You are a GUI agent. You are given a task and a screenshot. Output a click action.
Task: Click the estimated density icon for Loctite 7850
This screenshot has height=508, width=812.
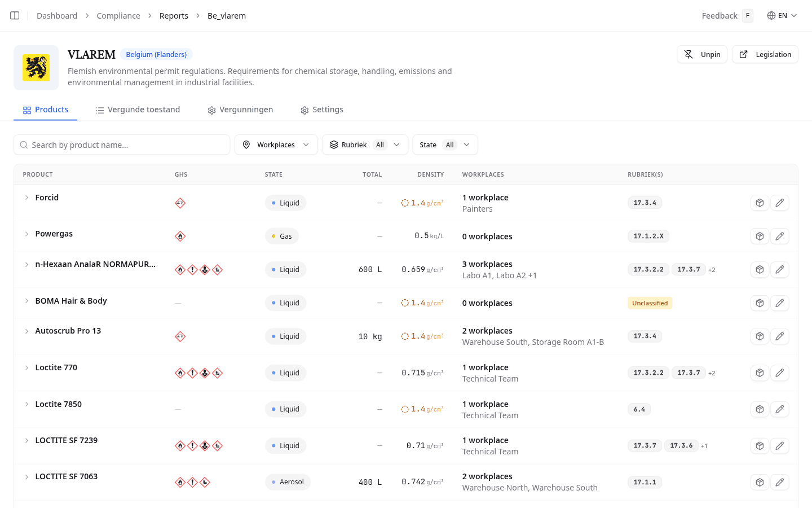click(x=405, y=409)
